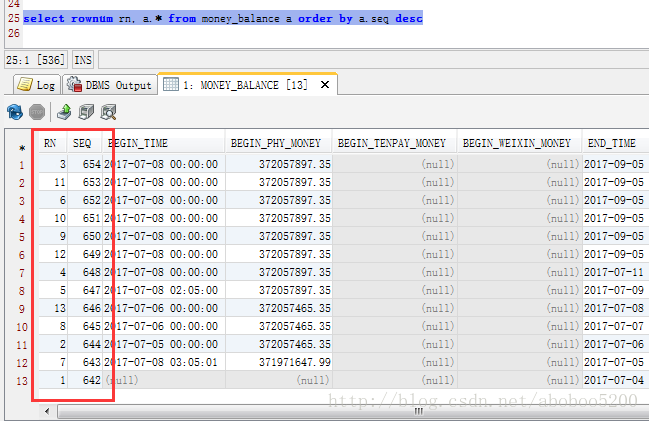649x421 pixels.
Task: Click the refresh data icon in grid toolbar
Action: (x=15, y=112)
